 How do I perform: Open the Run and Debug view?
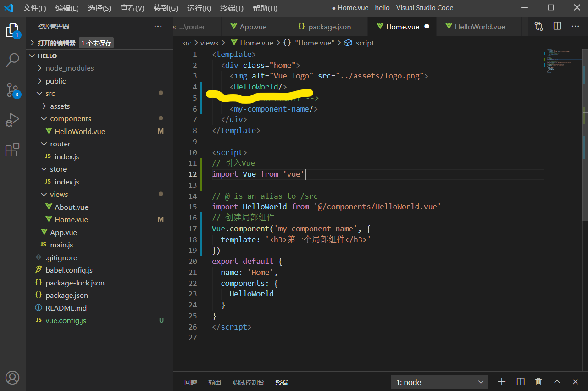[12, 120]
